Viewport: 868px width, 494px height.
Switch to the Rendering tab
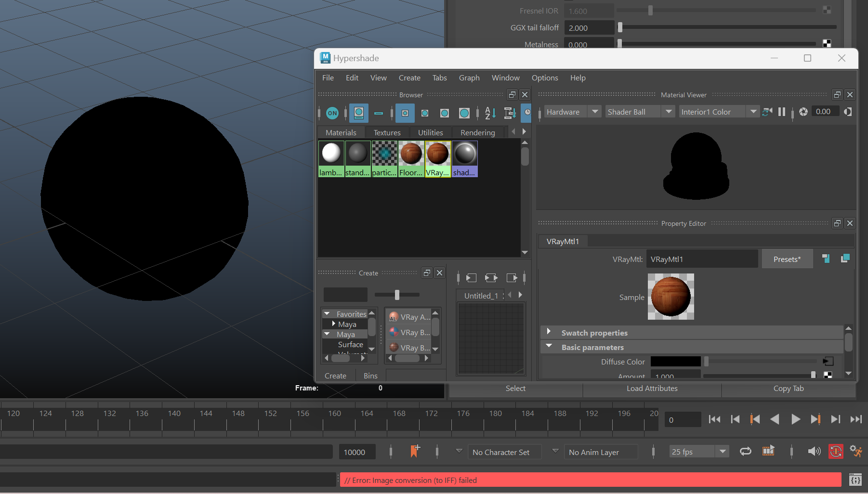click(x=478, y=132)
